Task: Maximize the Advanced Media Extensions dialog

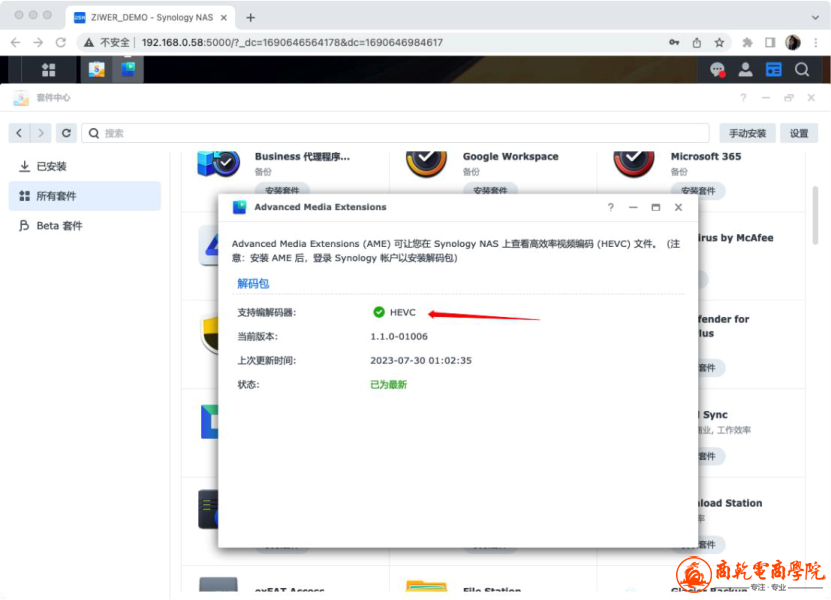Action: point(656,207)
